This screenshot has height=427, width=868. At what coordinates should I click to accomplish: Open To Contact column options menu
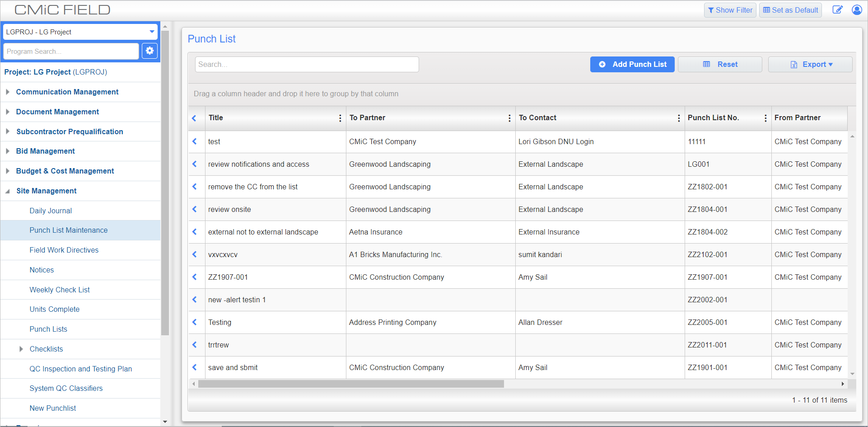click(679, 118)
